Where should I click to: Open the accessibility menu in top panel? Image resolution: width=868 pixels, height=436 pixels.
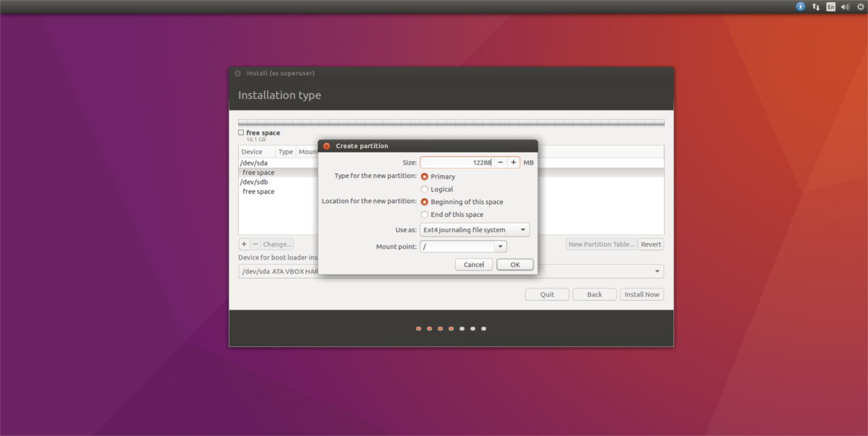point(801,7)
